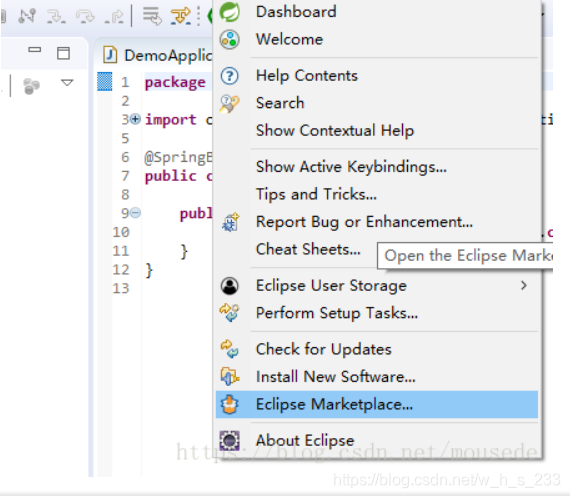Viewport: 570px width, 498px height.
Task: Click the blue marker beside line 1
Action: 105,81
